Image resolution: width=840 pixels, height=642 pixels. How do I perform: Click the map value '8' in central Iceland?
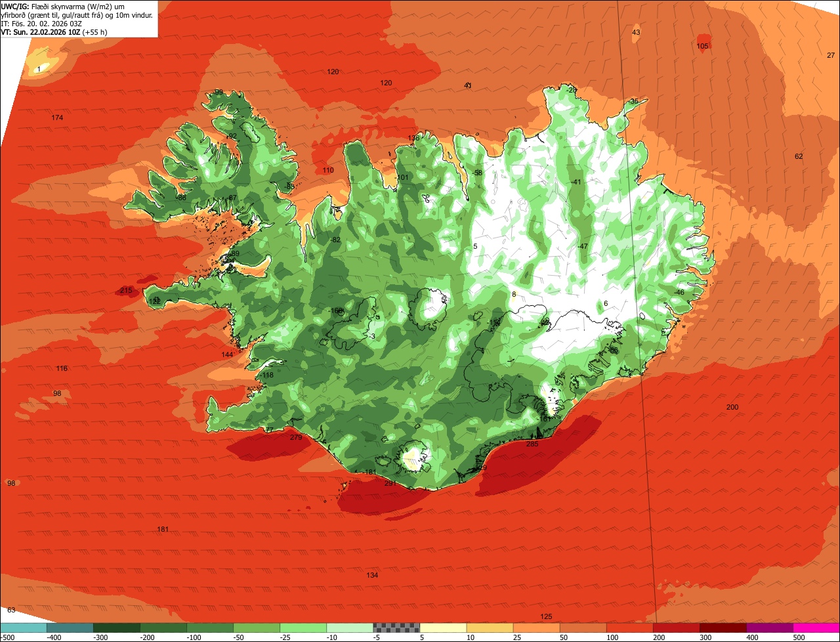(514, 294)
